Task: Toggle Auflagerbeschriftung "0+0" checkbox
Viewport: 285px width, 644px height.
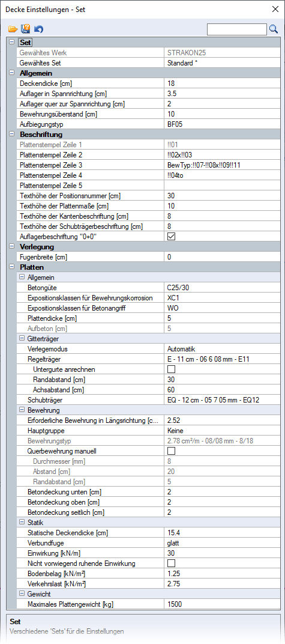Action: click(x=172, y=236)
